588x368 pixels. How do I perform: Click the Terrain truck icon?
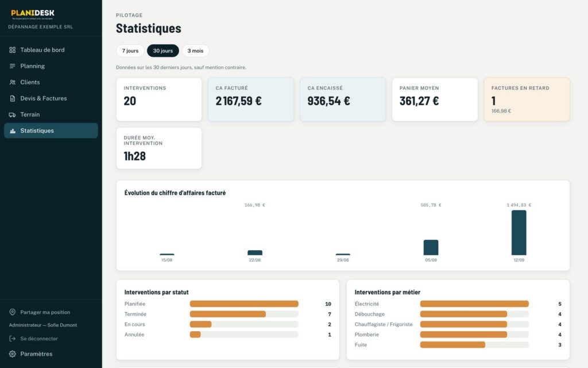point(13,114)
